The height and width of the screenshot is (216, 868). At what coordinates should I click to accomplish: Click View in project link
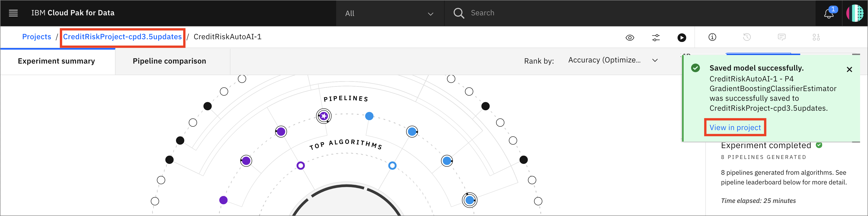coord(735,128)
